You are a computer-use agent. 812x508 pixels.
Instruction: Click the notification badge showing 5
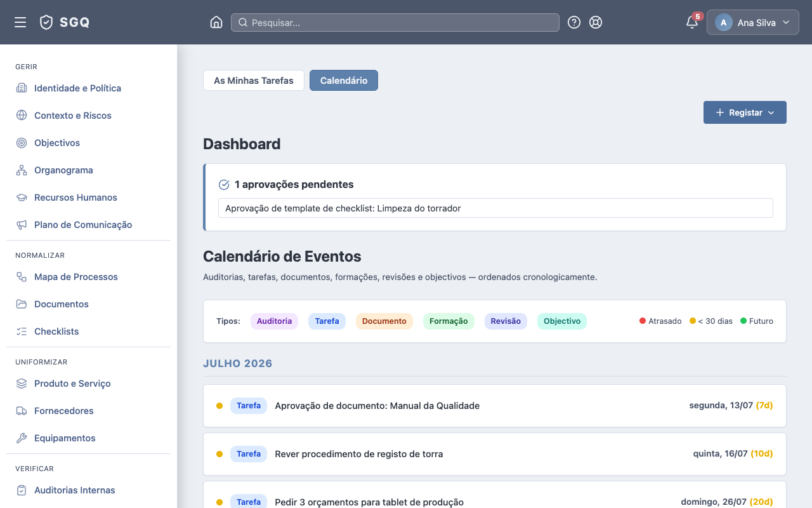click(698, 17)
